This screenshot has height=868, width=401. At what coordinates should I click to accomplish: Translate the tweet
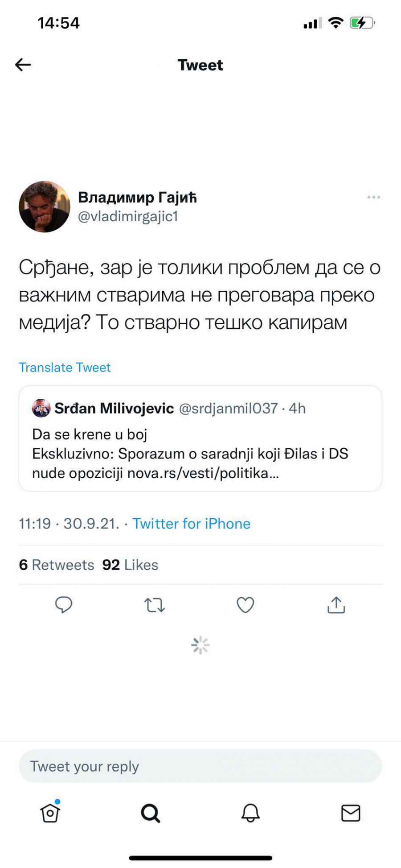click(64, 368)
